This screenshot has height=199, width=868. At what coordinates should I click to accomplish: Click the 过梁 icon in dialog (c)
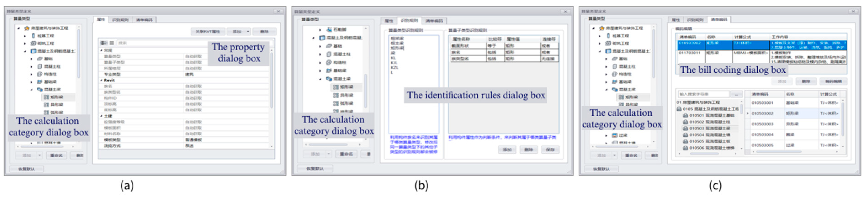615,135
